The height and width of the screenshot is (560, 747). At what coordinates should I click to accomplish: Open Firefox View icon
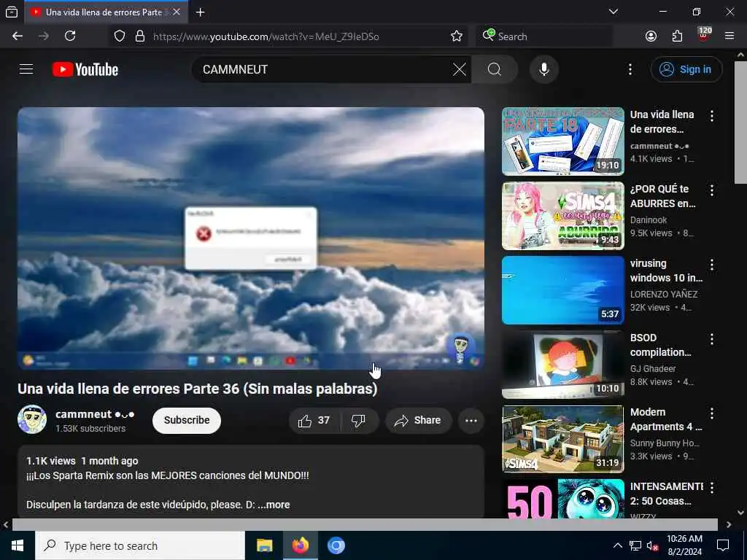12,12
